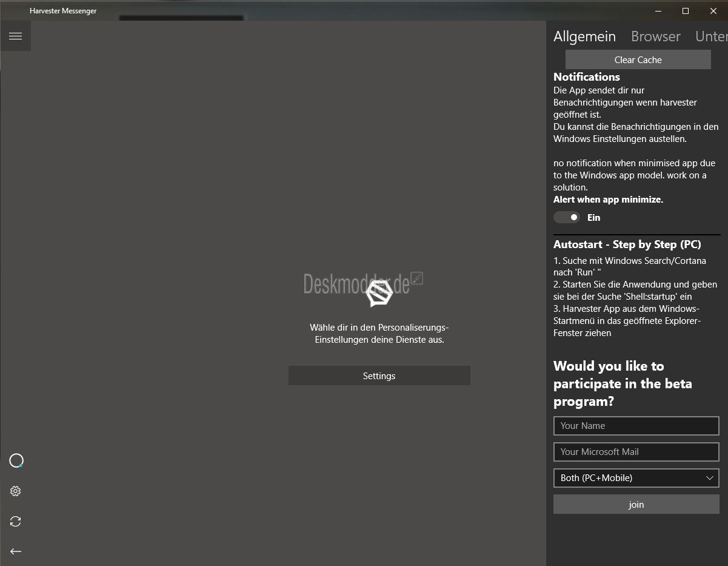Minimize the Harvester Messenger window
The width and height of the screenshot is (728, 566).
coord(658,11)
